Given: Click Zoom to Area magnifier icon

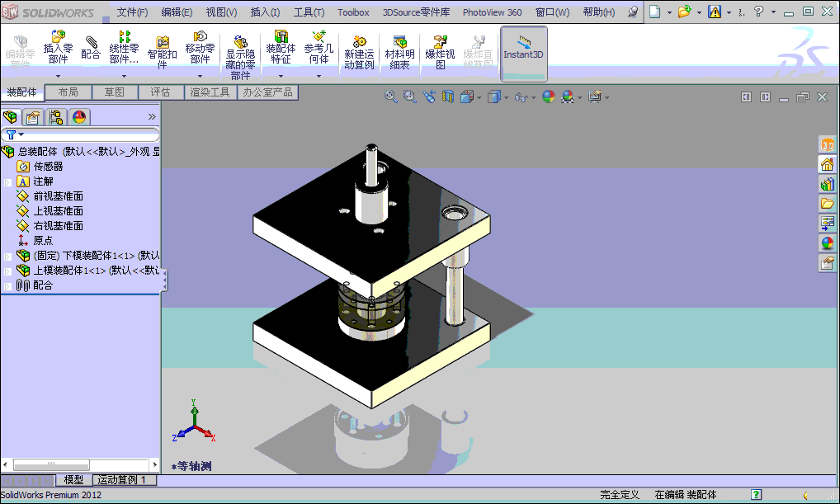Looking at the screenshot, I should pyautogui.click(x=410, y=97).
